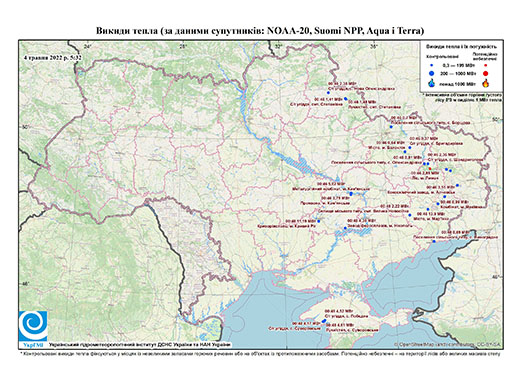520x368 pixels.
Task: Select large blue 200–1000 MW legend circle
Action: pos(432,73)
